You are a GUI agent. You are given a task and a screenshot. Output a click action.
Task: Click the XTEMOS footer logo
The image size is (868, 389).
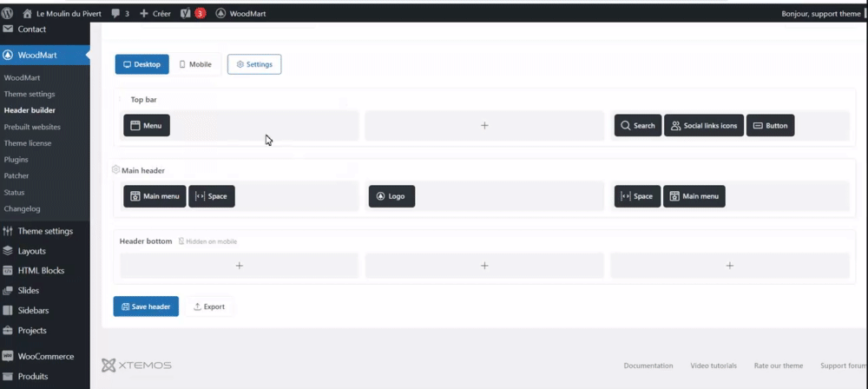coord(137,366)
